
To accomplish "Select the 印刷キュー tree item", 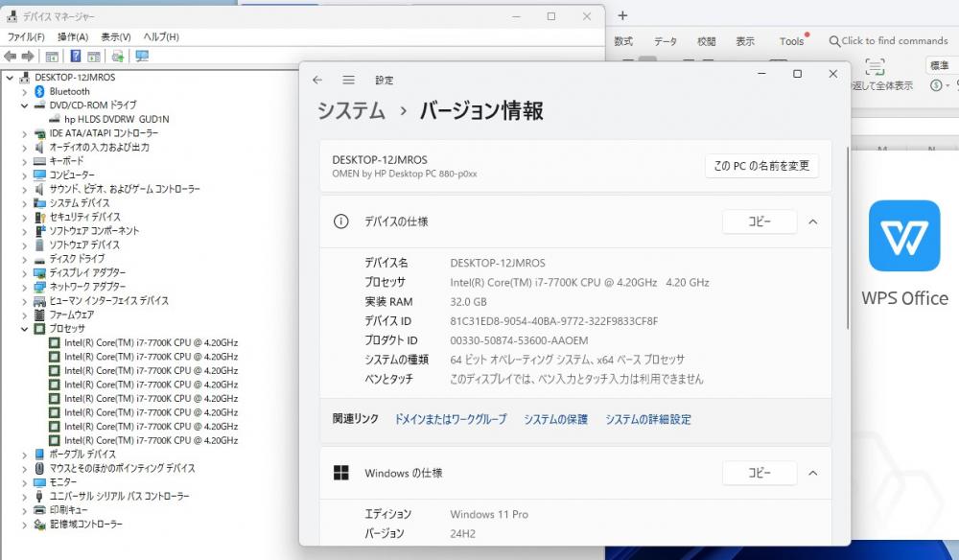I will 68,510.
